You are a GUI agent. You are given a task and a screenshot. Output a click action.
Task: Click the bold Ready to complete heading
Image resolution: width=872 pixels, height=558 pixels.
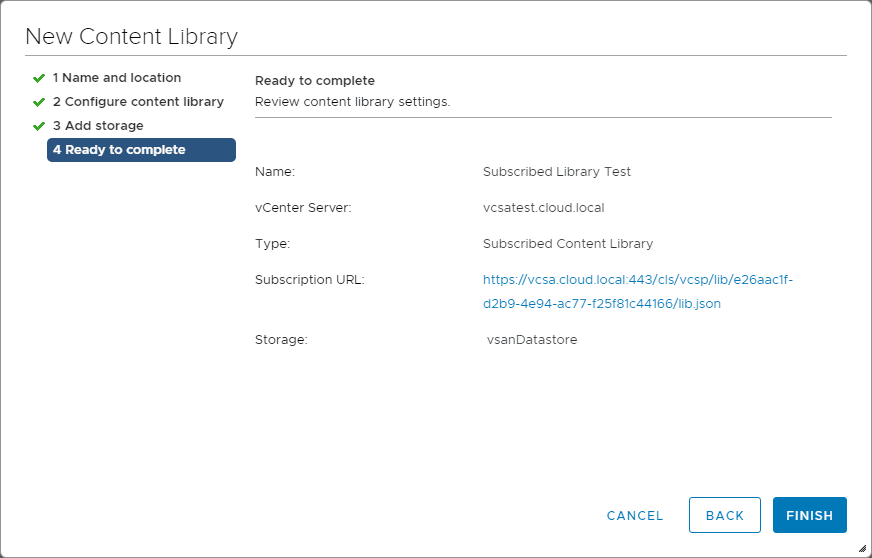(314, 81)
